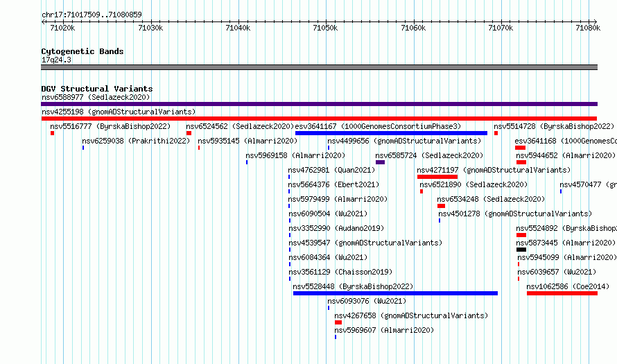Screen dimensions: 617x364
Task: Click nsv6585724 (Sedlazeck2020) label
Action: pos(429,155)
